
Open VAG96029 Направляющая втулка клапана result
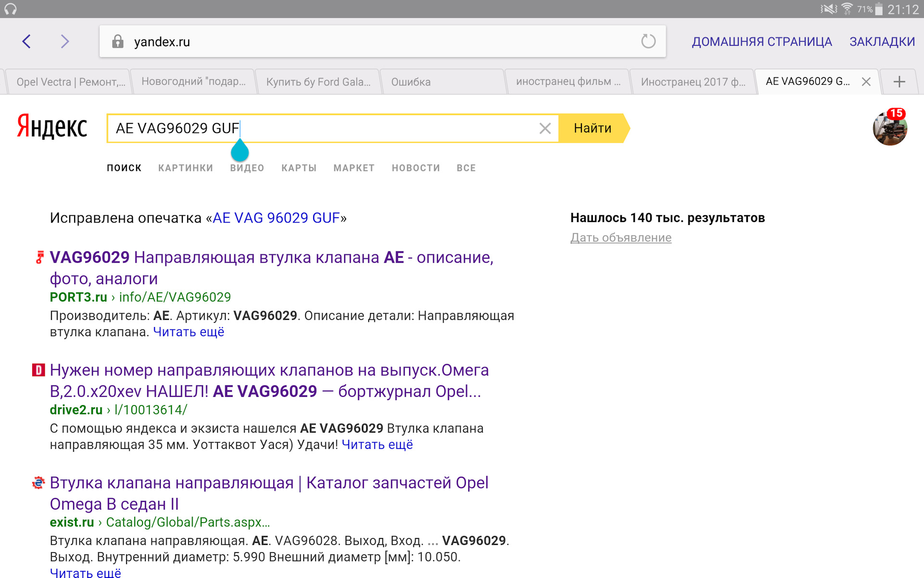[271, 268]
